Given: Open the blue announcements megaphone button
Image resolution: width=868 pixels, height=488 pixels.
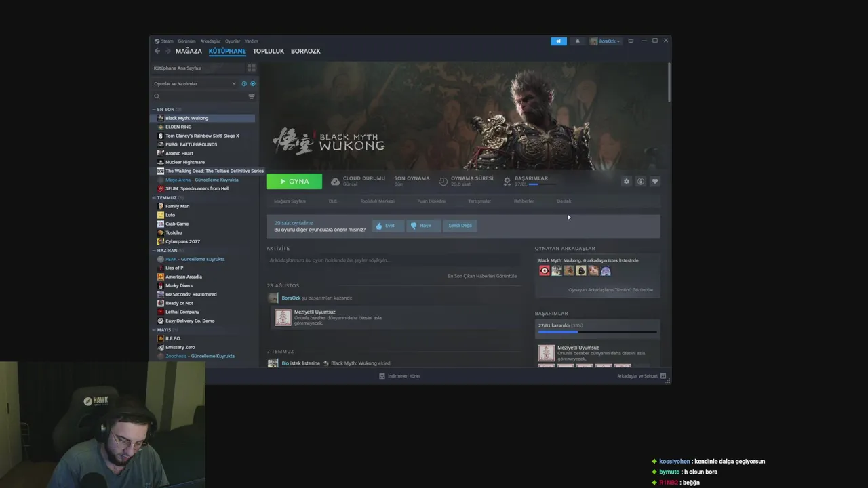Looking at the screenshot, I should click(x=558, y=41).
